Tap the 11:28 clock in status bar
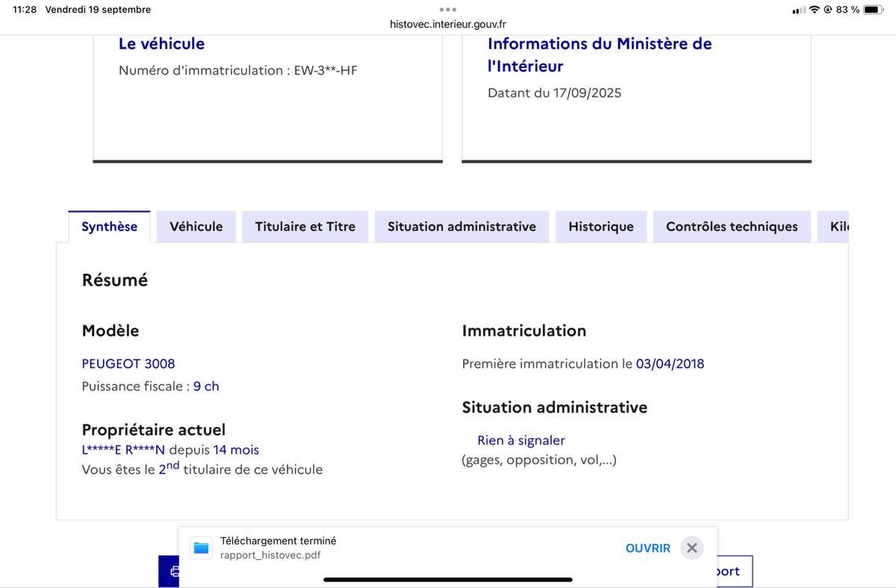Screen dimensions: 896x588 pos(25,10)
